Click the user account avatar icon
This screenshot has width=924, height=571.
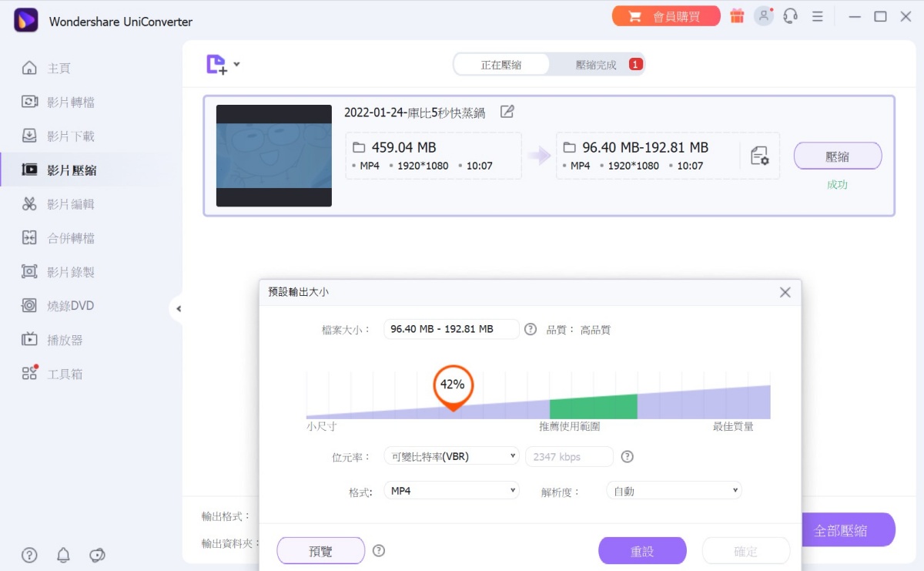click(763, 16)
